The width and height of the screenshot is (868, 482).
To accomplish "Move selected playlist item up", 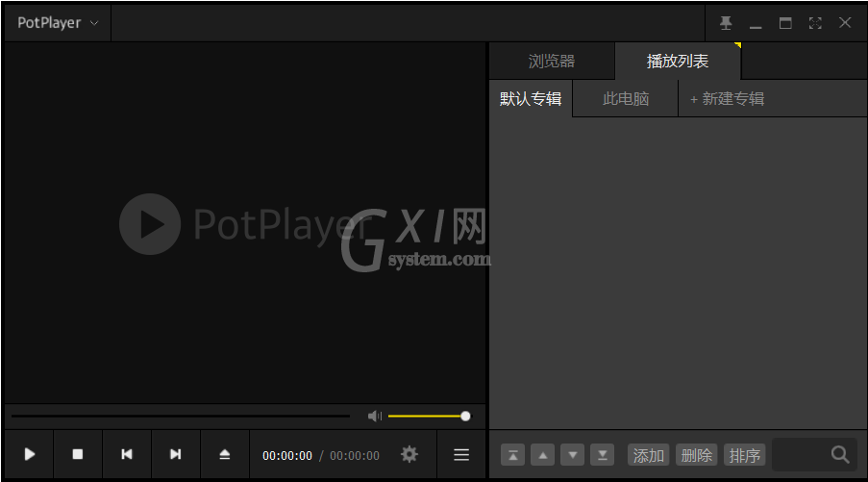I will click(x=542, y=455).
